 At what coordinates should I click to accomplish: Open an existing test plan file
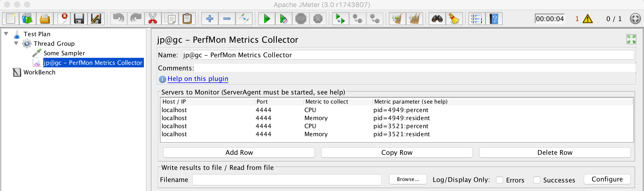pyautogui.click(x=45, y=19)
